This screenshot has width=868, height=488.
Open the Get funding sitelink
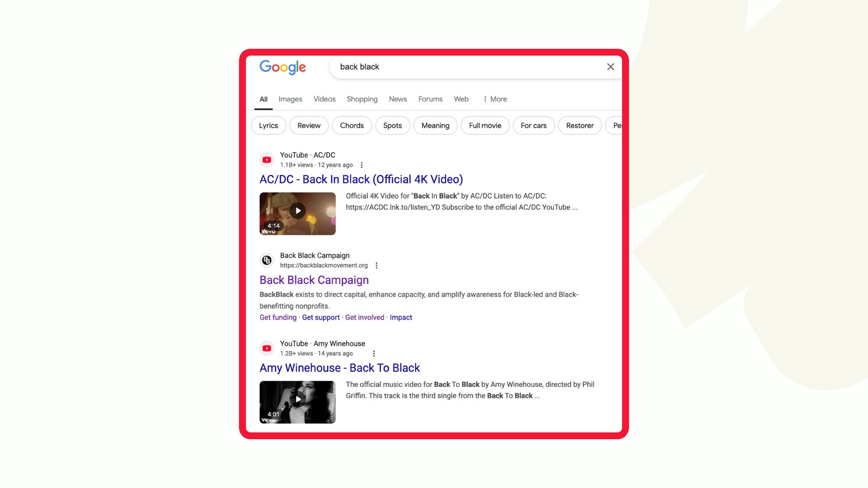pos(278,318)
